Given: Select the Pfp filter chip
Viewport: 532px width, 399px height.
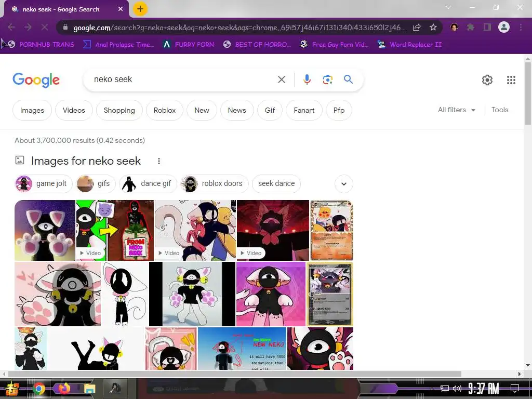Looking at the screenshot, I should 339,110.
